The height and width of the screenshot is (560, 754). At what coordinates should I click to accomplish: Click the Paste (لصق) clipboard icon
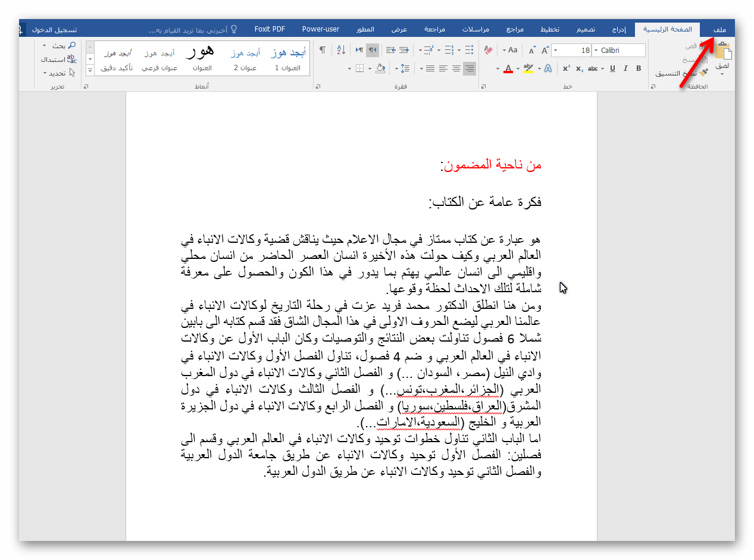pyautogui.click(x=724, y=51)
